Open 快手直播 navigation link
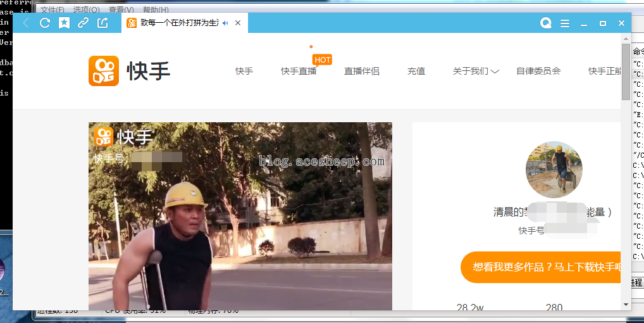This screenshot has height=323, width=644. [299, 71]
